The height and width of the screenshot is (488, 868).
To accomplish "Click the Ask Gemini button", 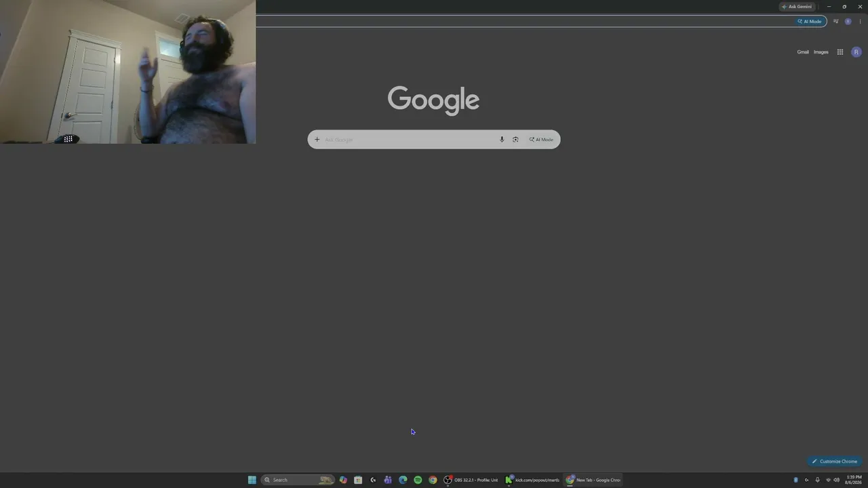I will click(797, 7).
